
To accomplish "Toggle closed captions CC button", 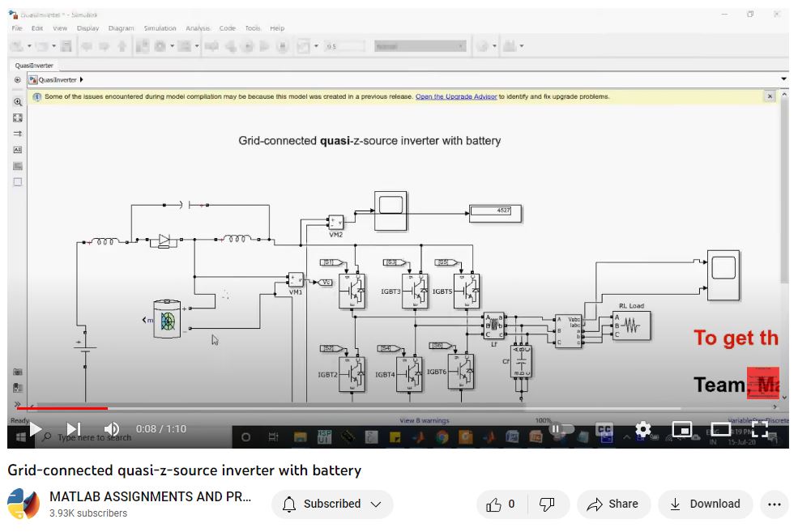I will tap(604, 430).
